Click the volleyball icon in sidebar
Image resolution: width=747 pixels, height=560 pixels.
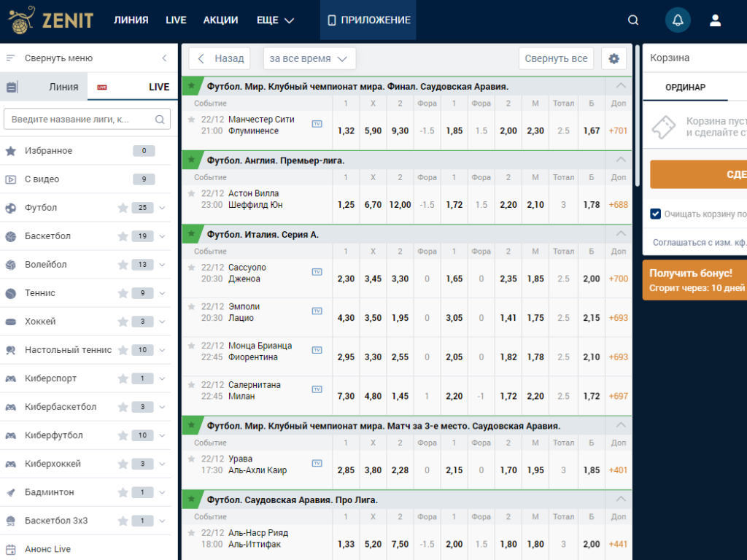[x=10, y=265]
